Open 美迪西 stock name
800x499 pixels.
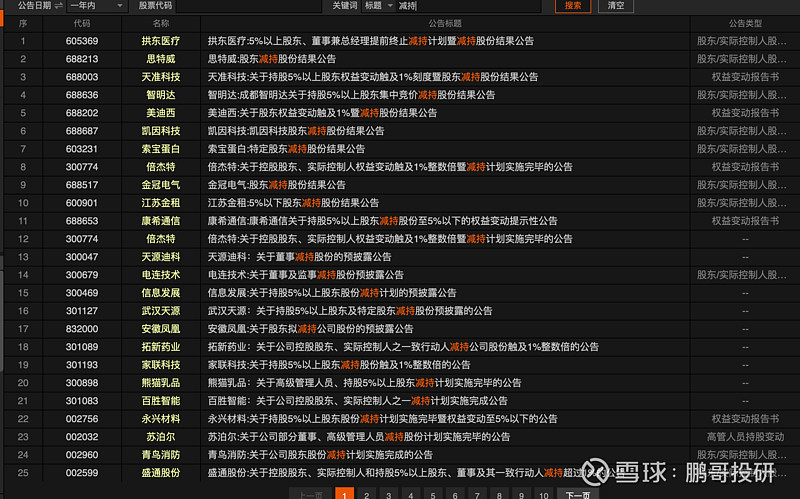pyautogui.click(x=161, y=113)
